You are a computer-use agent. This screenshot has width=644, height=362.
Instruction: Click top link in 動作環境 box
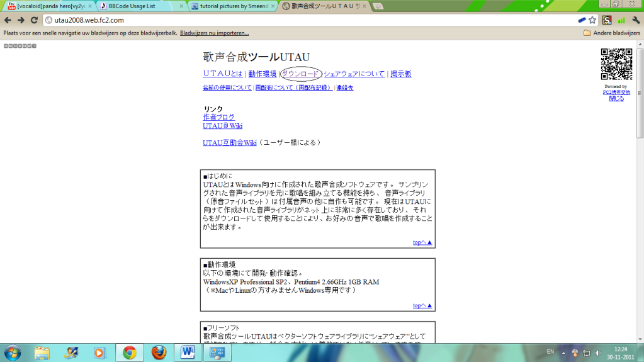(422, 306)
